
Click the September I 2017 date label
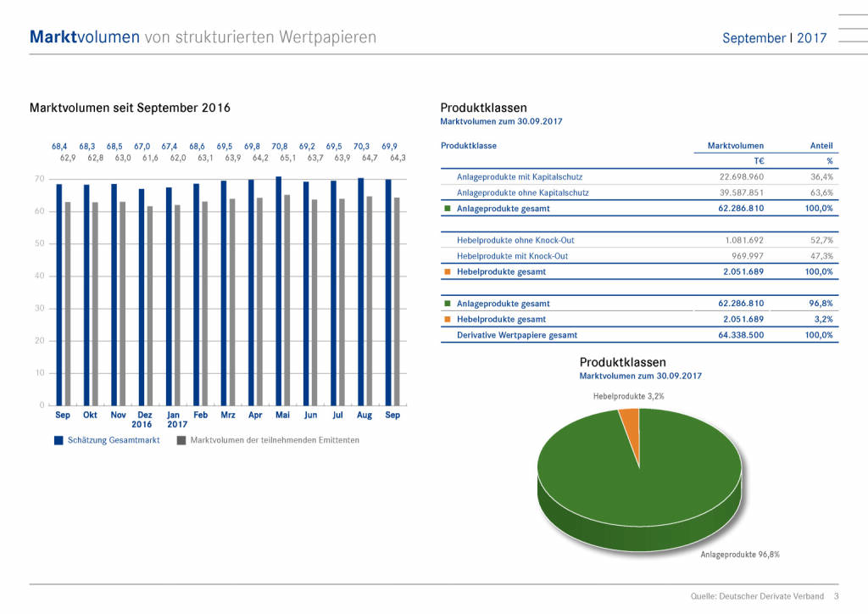773,38
